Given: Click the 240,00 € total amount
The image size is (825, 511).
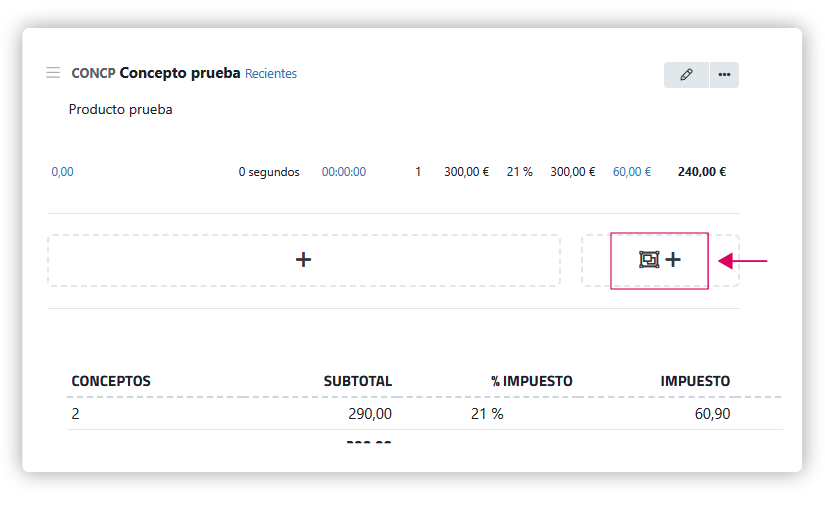Looking at the screenshot, I should (x=702, y=172).
